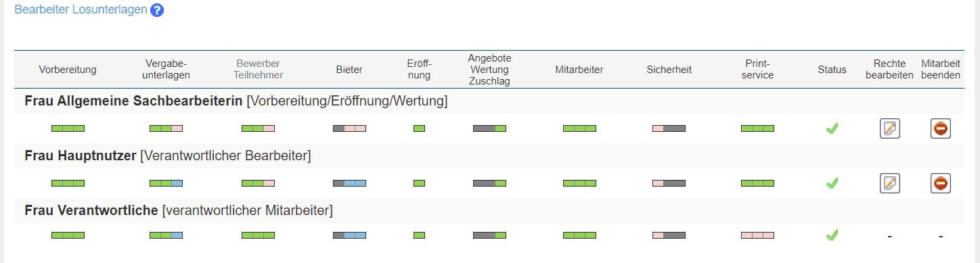End collaboration for Frau Allgemeine Sachbearbeiterin

pos(941,128)
